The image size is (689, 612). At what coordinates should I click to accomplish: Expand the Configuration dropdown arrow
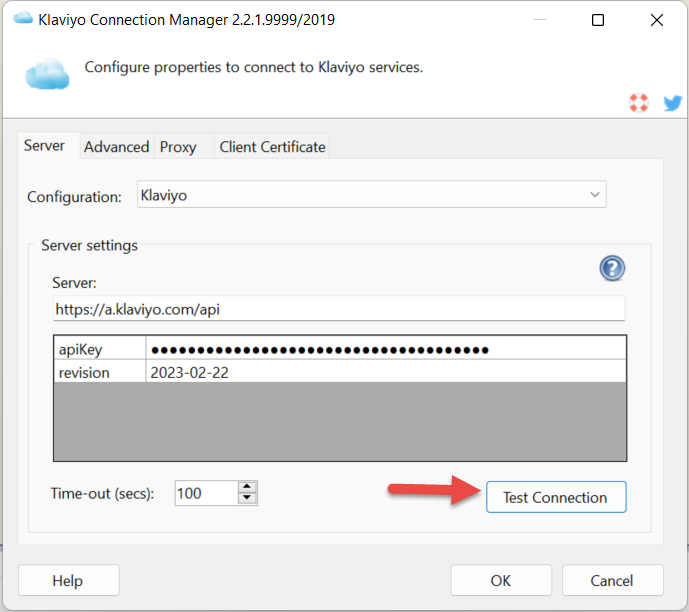point(595,195)
